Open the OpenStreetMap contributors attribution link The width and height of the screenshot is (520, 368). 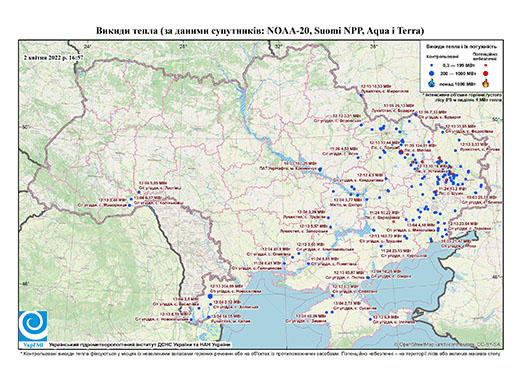(447, 344)
